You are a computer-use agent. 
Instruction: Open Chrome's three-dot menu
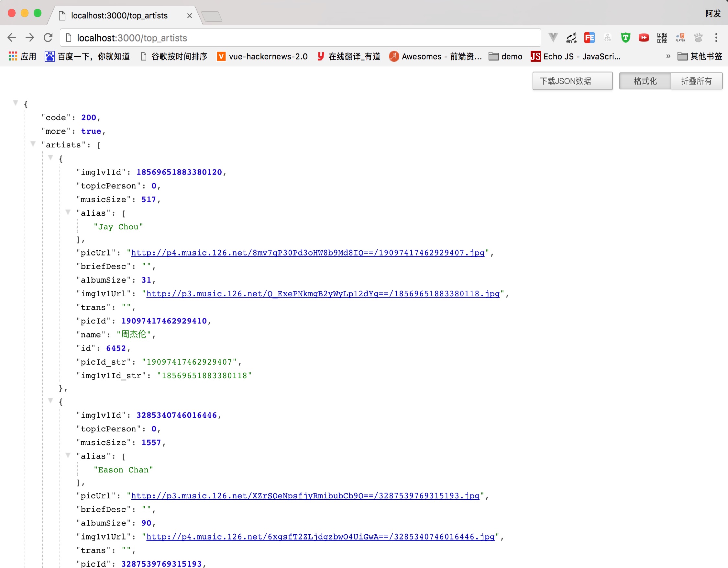(x=716, y=38)
